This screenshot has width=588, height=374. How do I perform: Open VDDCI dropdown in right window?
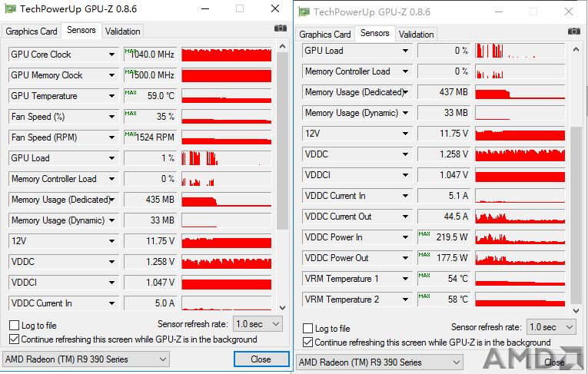pos(405,175)
